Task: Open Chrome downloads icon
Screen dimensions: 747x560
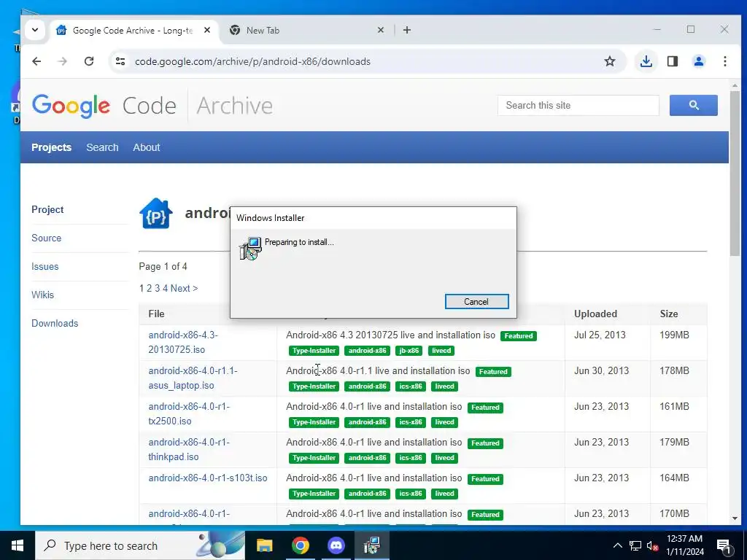Action: click(x=646, y=61)
